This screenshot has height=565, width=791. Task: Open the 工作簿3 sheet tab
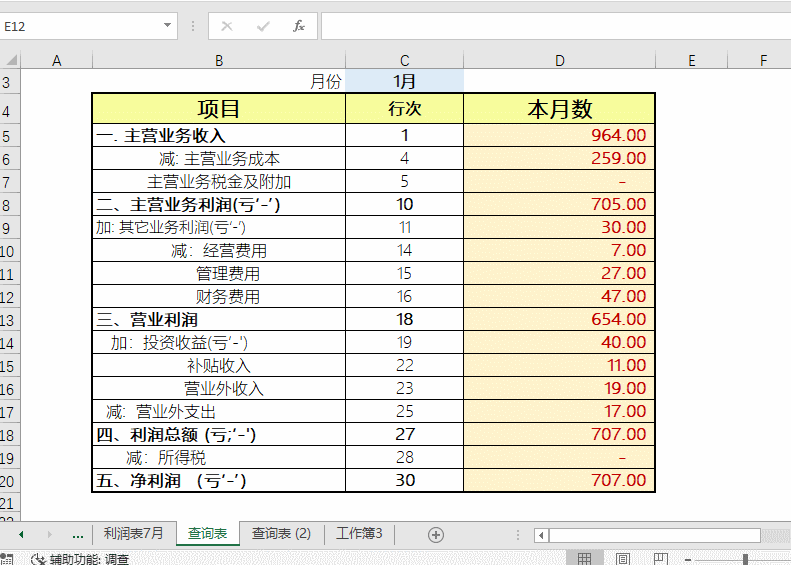[359, 534]
